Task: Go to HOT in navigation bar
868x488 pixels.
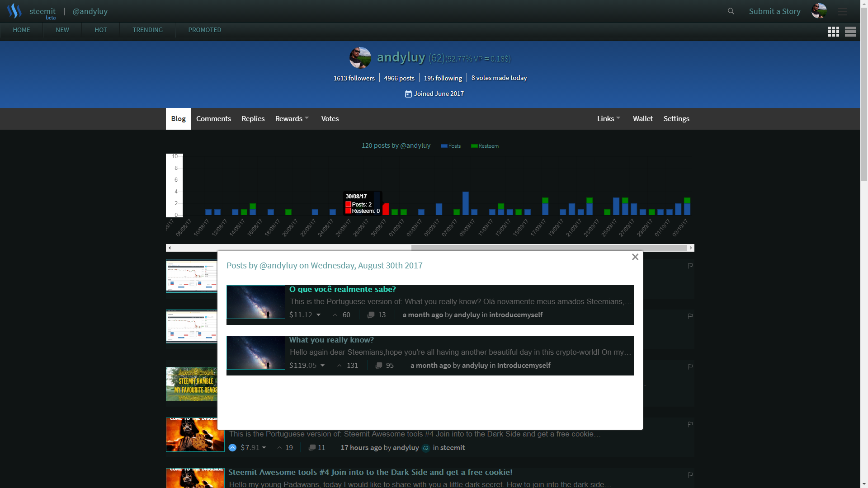Action: (x=101, y=30)
